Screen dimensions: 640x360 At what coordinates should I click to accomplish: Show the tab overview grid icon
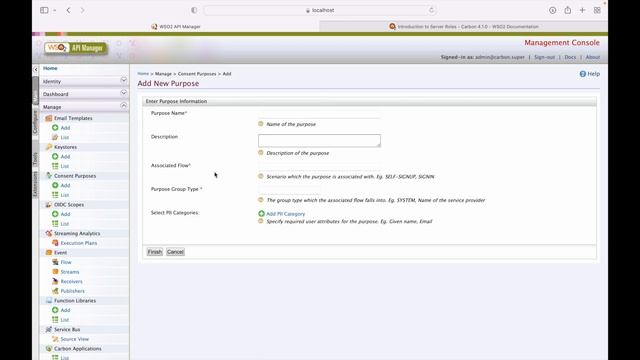(x=597, y=10)
